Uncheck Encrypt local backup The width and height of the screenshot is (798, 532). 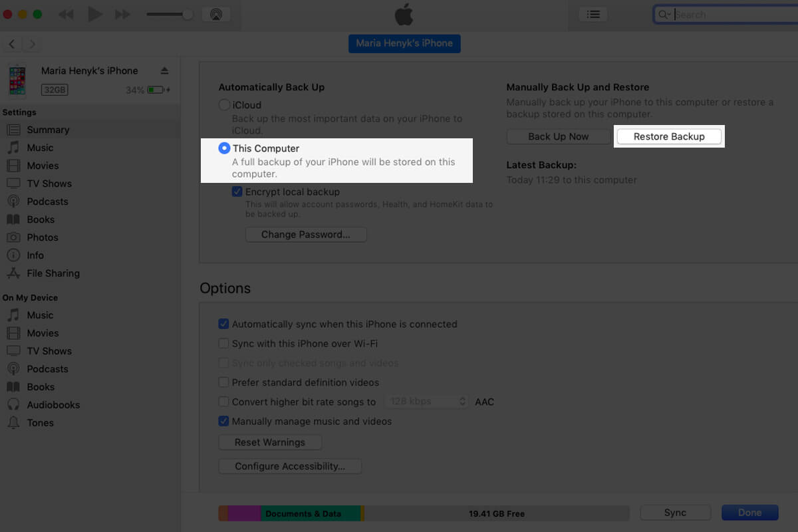[x=237, y=192]
